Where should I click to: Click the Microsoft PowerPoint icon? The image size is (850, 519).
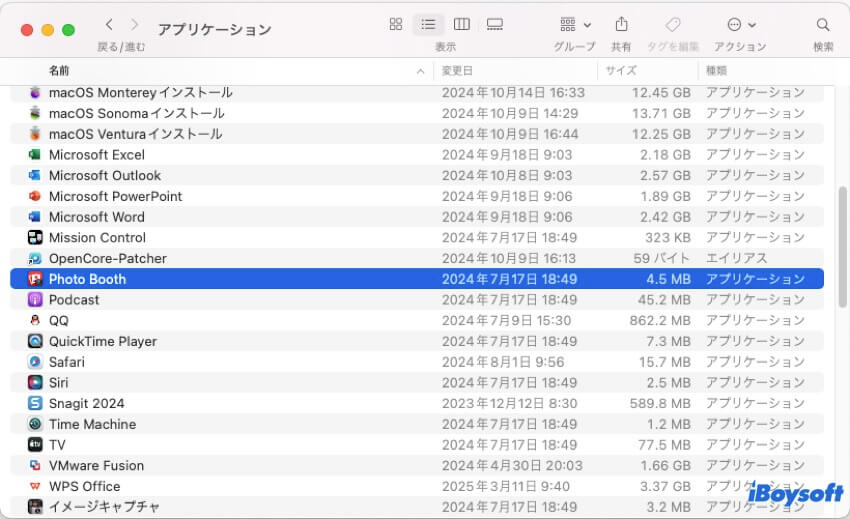pos(35,196)
